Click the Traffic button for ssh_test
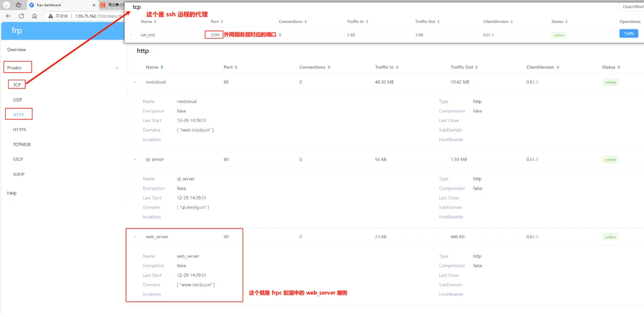 629,34
